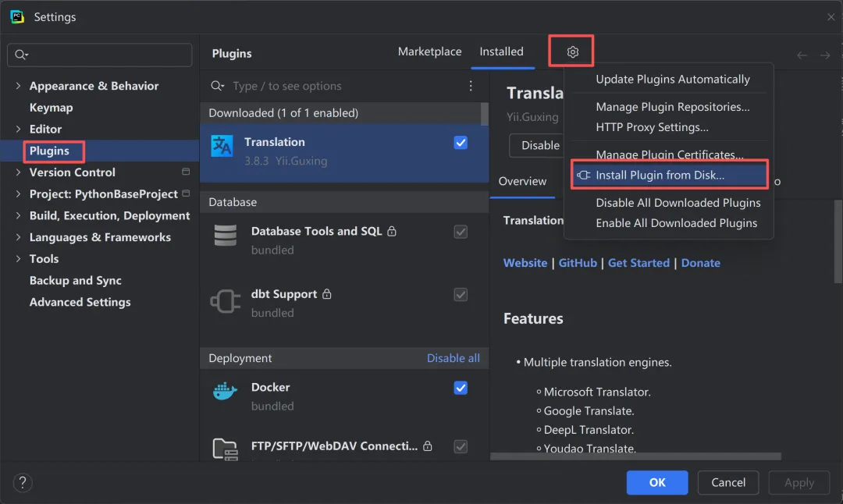The image size is (843, 504).
Task: Open HTTP Proxy Settings...
Action: pyautogui.click(x=669, y=127)
